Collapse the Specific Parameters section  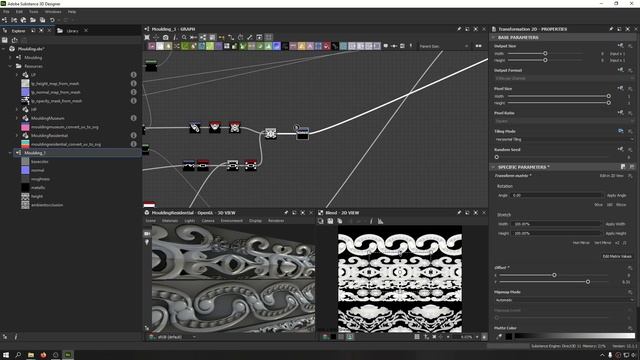(493, 167)
